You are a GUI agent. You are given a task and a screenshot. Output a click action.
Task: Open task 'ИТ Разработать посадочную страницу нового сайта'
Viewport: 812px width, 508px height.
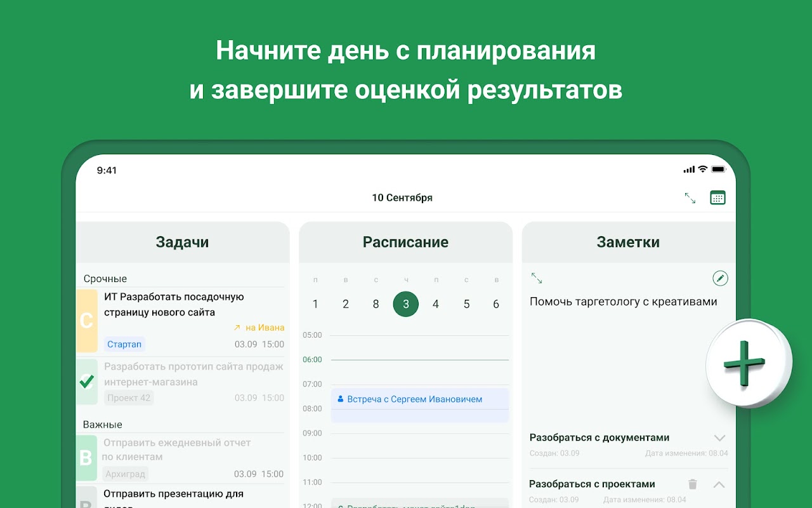pyautogui.click(x=174, y=304)
